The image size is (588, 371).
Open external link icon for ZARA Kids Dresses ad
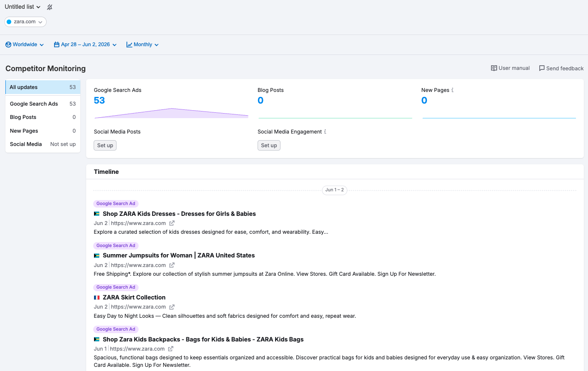coord(172,223)
